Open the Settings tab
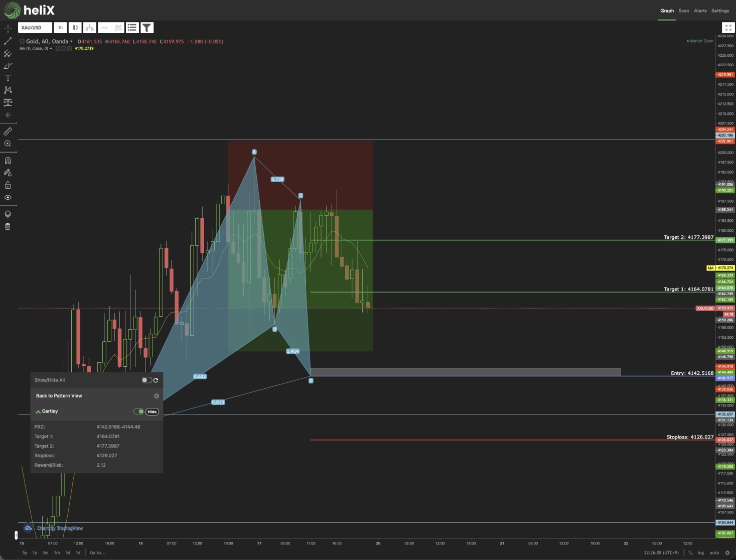Viewport: 736px width, 560px height. coord(720,11)
